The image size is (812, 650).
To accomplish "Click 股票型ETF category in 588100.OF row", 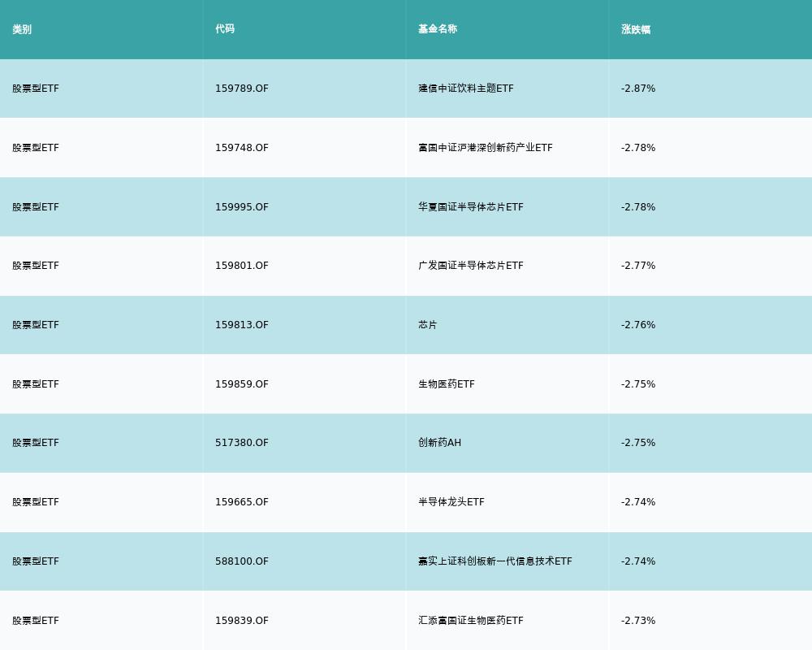I will point(36,561).
